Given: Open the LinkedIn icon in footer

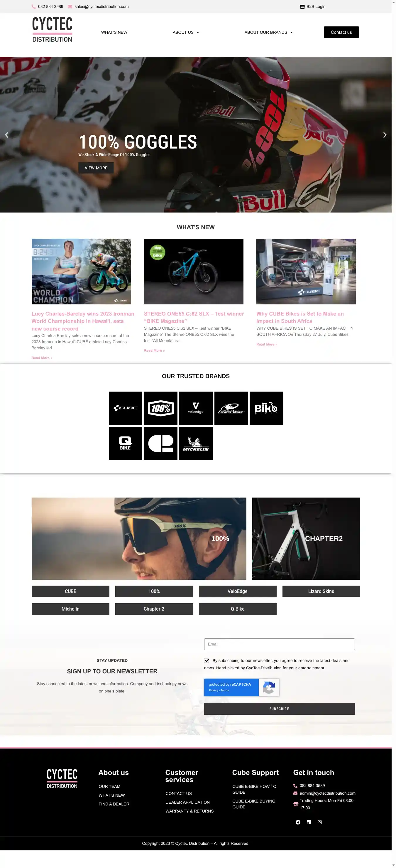Looking at the screenshot, I should [x=309, y=822].
